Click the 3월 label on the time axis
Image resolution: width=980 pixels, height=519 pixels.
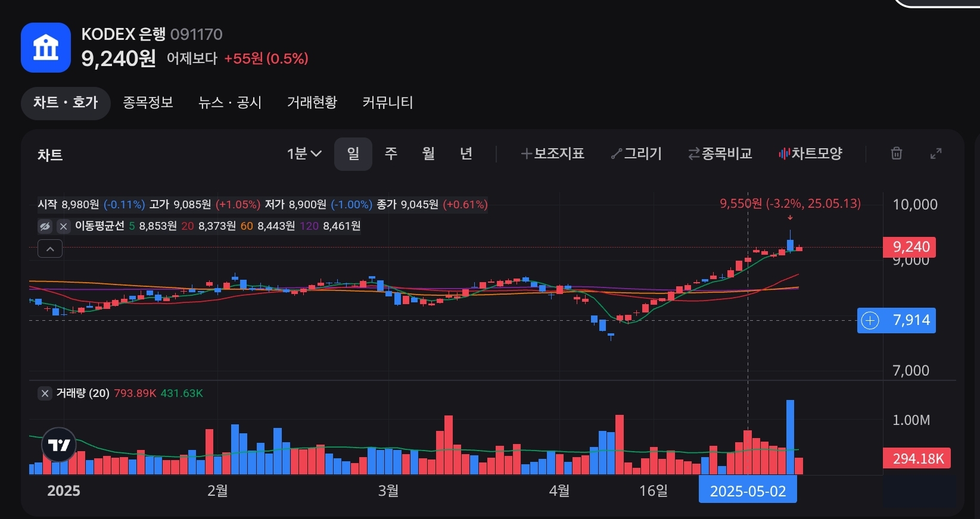(x=388, y=491)
